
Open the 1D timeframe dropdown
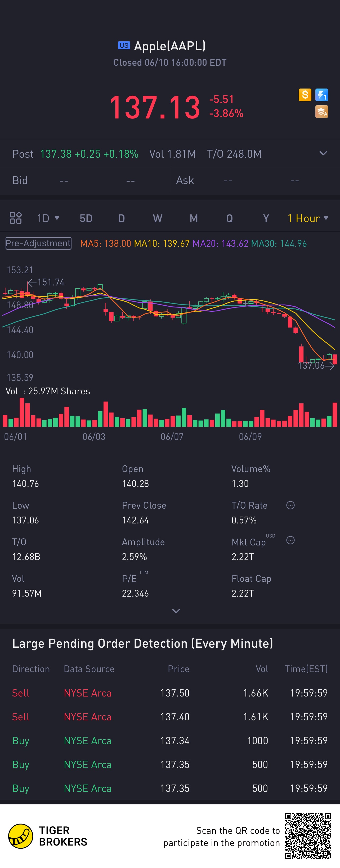pos(48,218)
